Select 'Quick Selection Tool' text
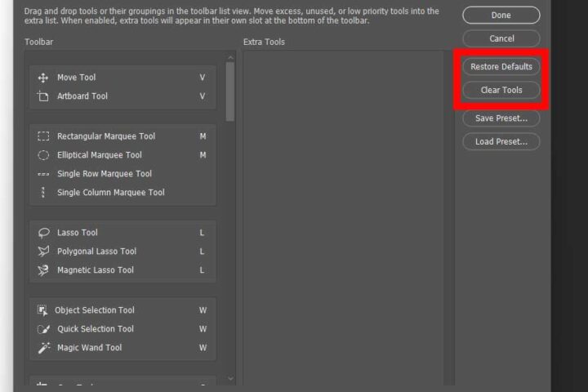588x392 pixels. tap(96, 329)
